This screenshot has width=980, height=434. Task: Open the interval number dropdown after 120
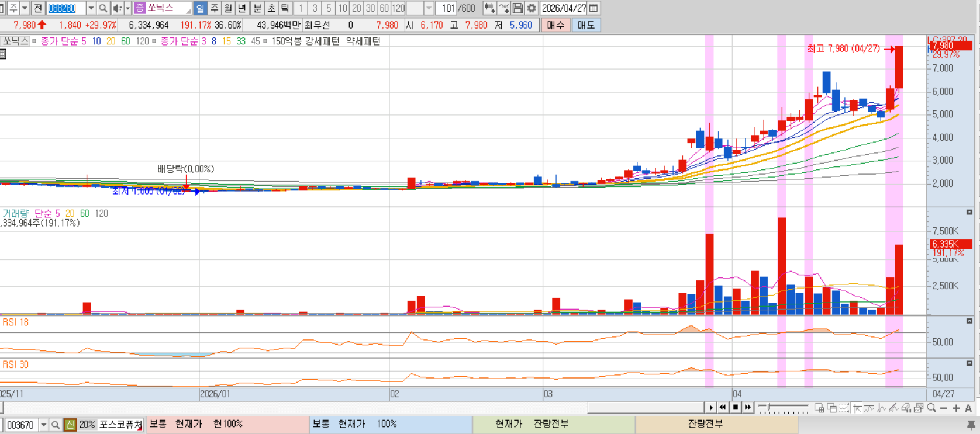[429, 8]
